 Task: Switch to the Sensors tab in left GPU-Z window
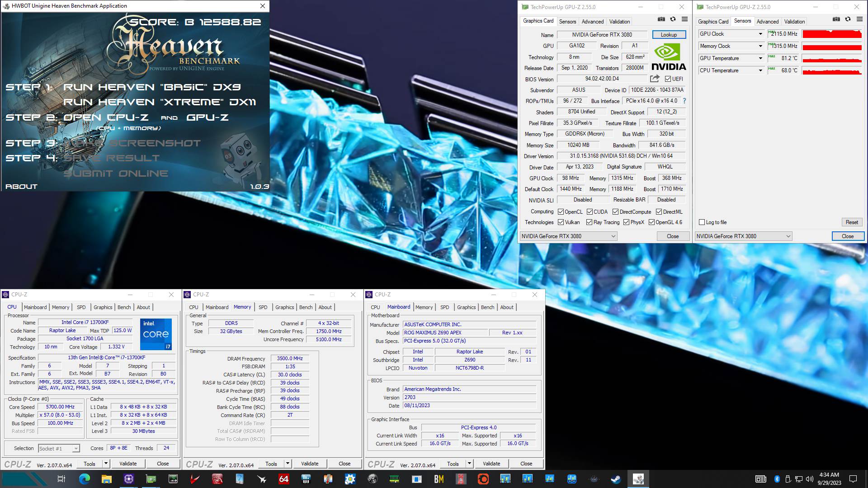pos(567,22)
